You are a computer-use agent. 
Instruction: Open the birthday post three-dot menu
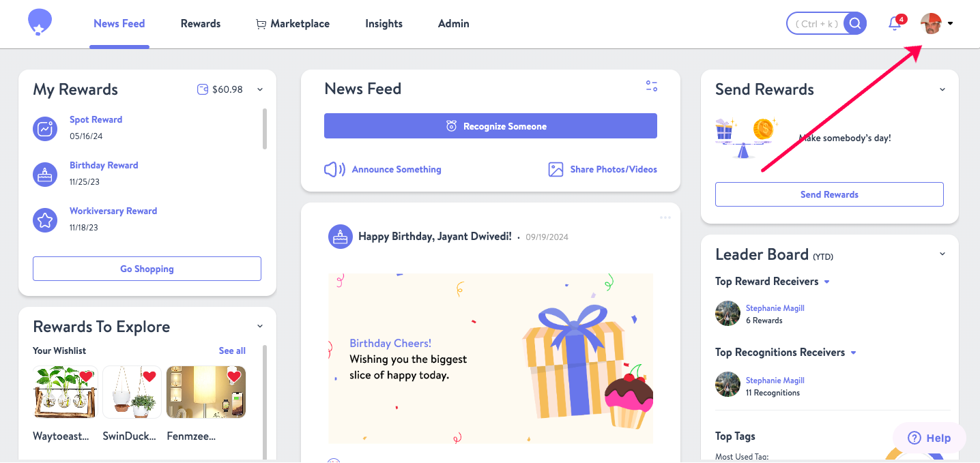pos(665,218)
